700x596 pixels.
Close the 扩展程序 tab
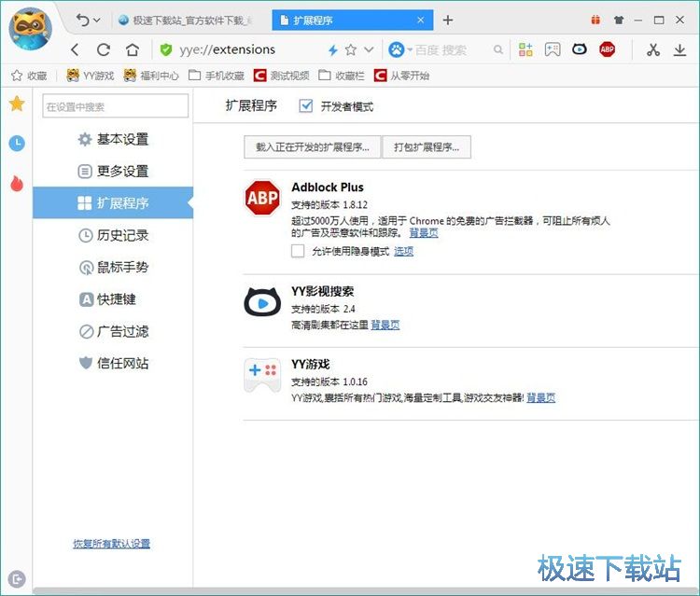click(421, 21)
